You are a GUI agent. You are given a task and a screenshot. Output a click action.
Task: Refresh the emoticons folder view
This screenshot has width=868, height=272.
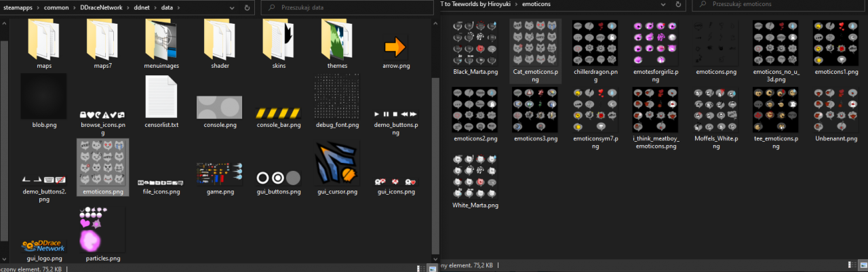tap(678, 4)
